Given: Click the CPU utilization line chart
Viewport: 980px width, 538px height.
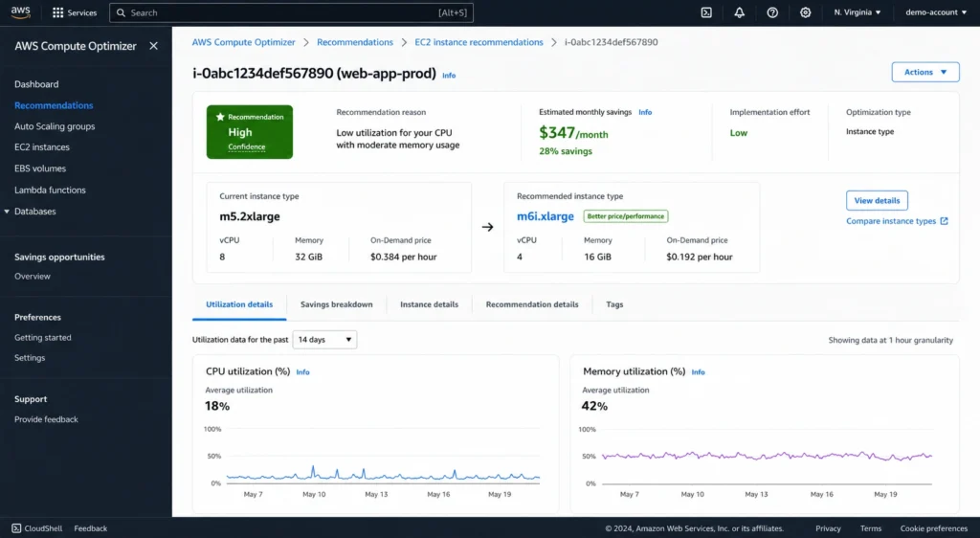Looking at the screenshot, I should pyautogui.click(x=383, y=473).
